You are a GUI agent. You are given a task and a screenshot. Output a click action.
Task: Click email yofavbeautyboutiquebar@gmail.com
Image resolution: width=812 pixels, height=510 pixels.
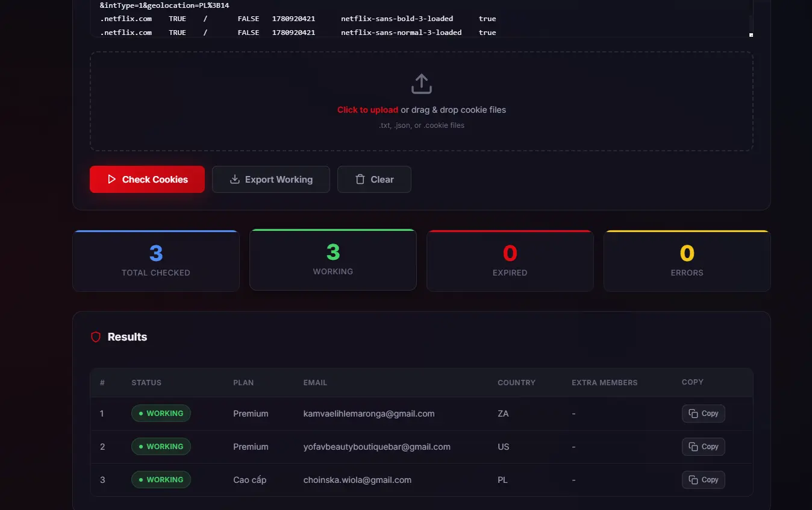(x=377, y=447)
